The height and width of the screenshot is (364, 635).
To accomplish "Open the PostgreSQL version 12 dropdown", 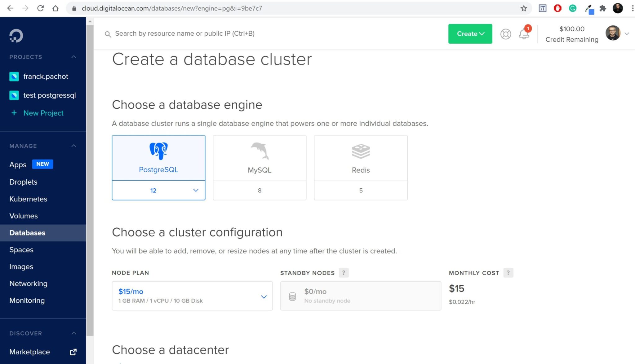I will tap(158, 190).
